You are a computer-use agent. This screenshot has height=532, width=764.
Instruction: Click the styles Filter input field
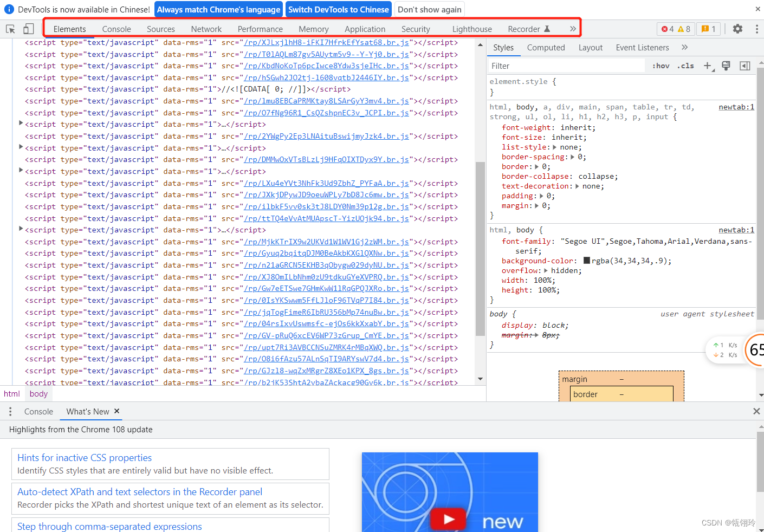[566, 66]
